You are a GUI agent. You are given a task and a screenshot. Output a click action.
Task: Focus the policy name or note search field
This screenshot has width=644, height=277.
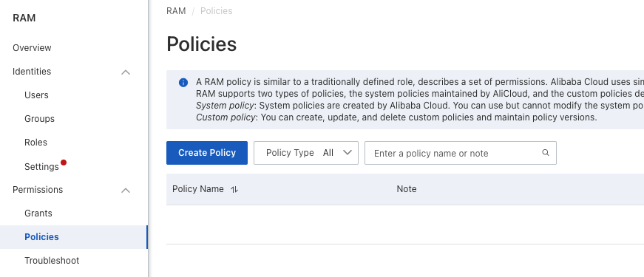point(461,153)
